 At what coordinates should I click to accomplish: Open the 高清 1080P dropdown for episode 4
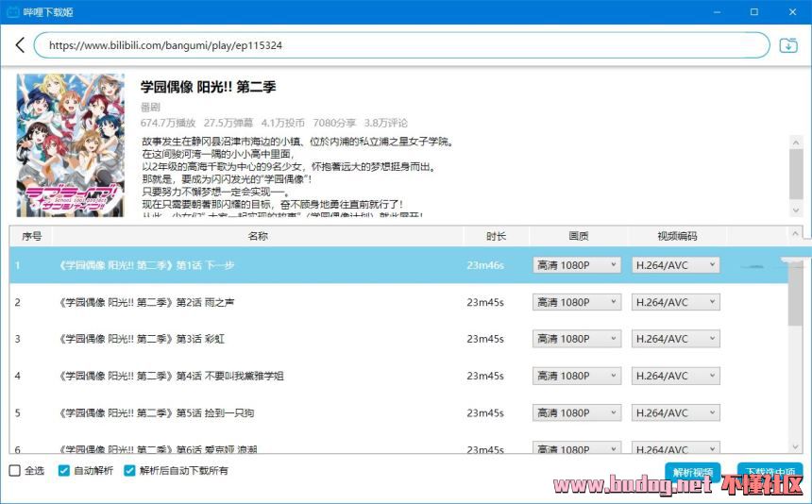tap(576, 376)
